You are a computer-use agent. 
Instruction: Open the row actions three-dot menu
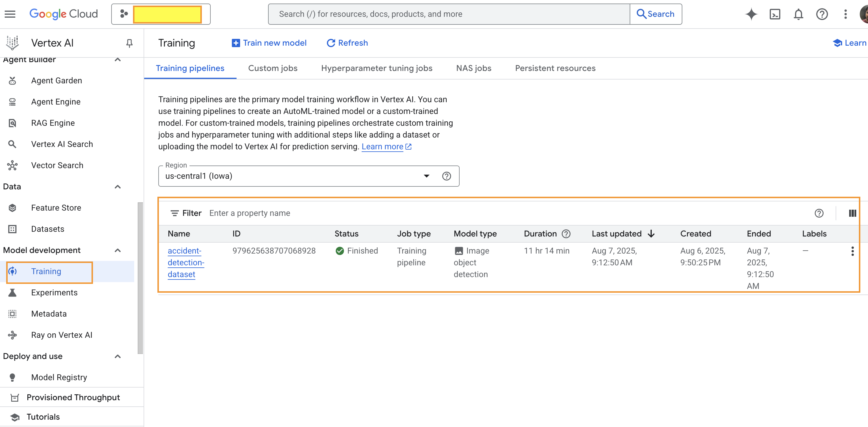852,251
